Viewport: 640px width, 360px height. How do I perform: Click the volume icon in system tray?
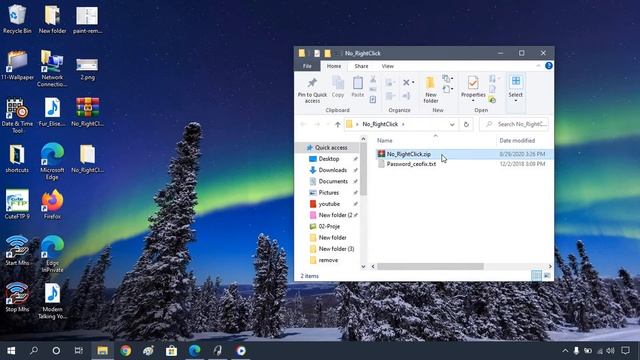point(610,351)
